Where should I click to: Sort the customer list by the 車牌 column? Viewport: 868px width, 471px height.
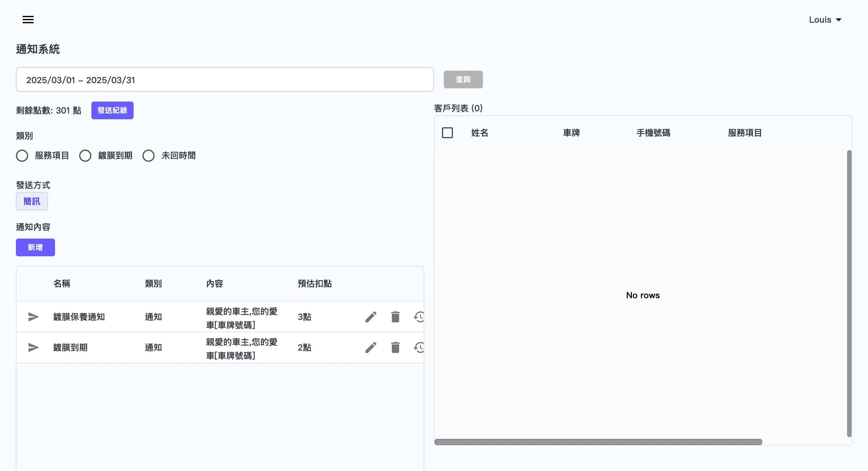(572, 133)
